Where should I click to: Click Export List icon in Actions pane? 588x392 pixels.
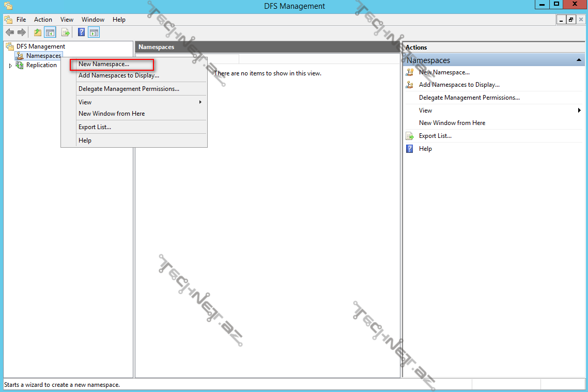pyautogui.click(x=410, y=136)
